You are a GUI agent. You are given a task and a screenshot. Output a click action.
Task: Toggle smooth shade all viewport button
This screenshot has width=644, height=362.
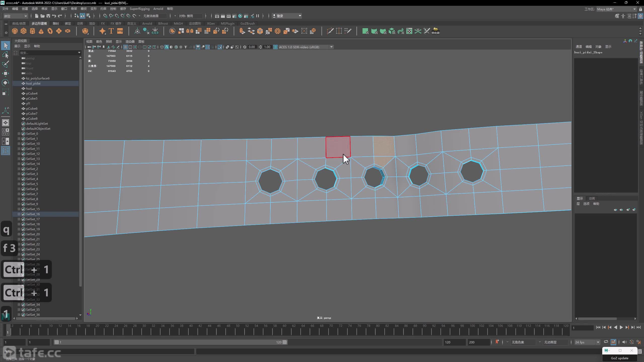tap(167, 47)
